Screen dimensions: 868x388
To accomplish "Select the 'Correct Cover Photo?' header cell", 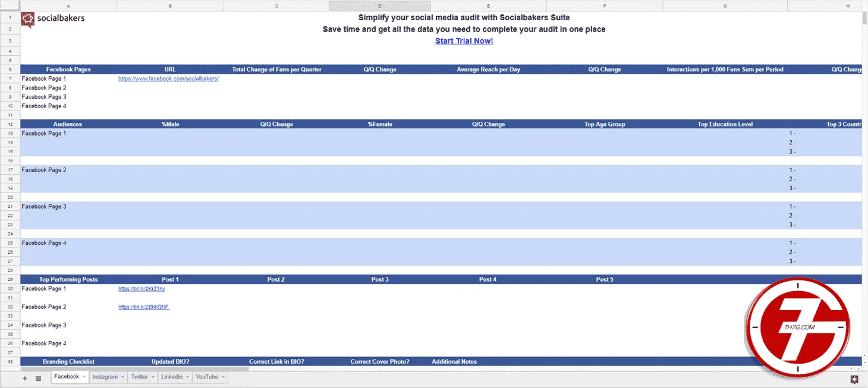I will tap(380, 361).
